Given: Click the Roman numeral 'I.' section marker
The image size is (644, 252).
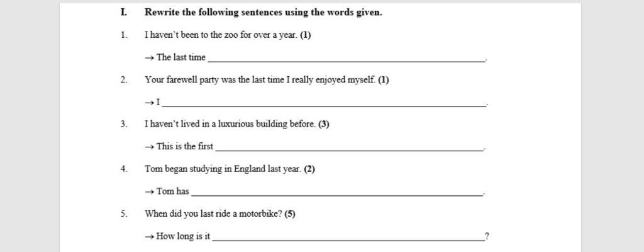Looking at the screenshot, I should pyautogui.click(x=124, y=13).
